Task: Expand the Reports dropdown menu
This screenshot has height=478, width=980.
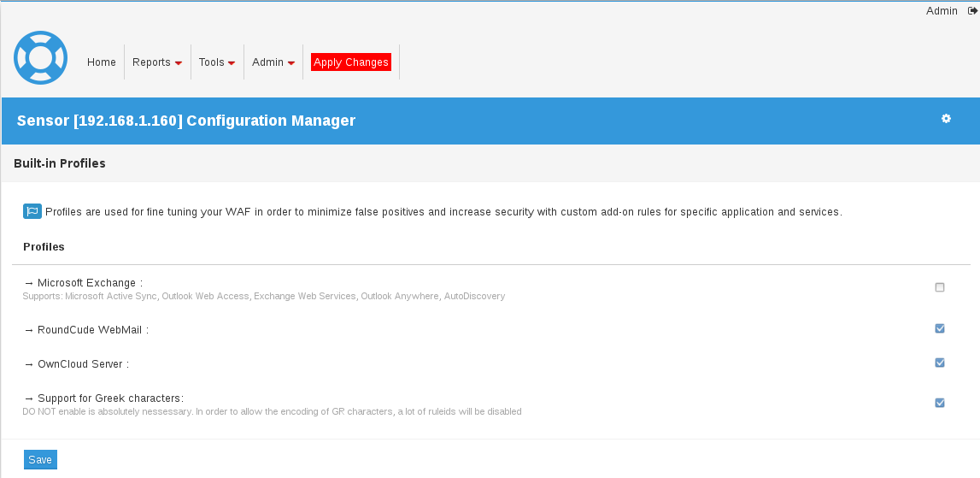Action: coord(157,62)
